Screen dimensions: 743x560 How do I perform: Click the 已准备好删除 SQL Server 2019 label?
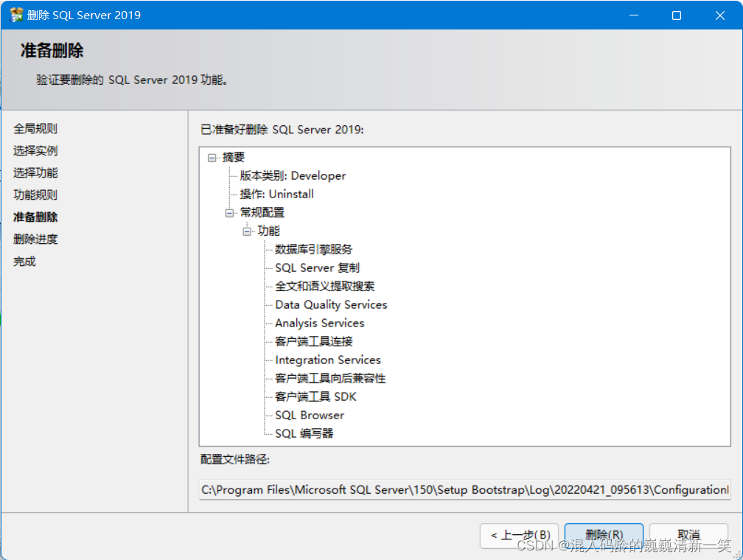click(x=282, y=130)
